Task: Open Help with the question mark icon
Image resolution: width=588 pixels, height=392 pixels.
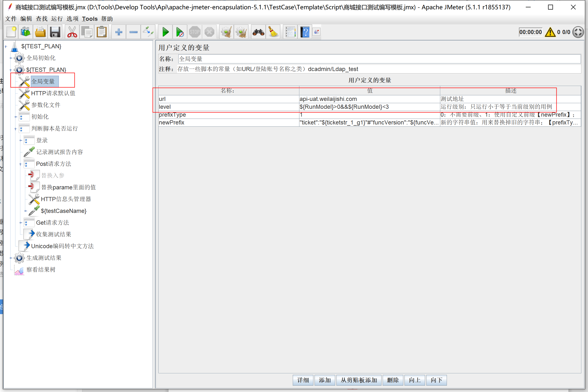Action: (305, 32)
